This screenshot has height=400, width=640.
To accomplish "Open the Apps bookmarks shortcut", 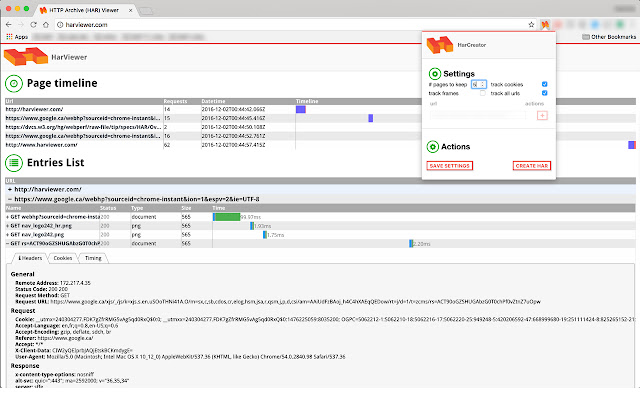I will tap(14, 36).
